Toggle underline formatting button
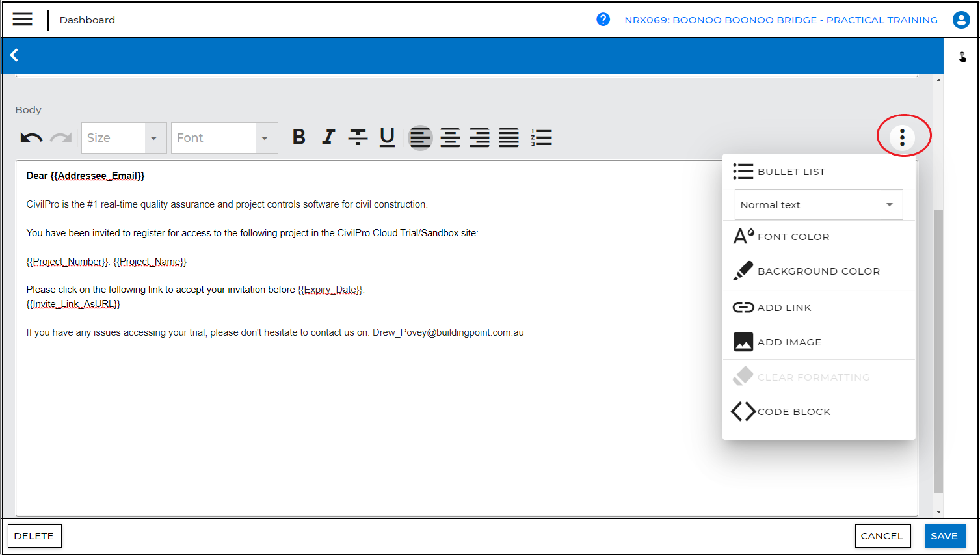This screenshot has width=980, height=555. click(x=387, y=137)
